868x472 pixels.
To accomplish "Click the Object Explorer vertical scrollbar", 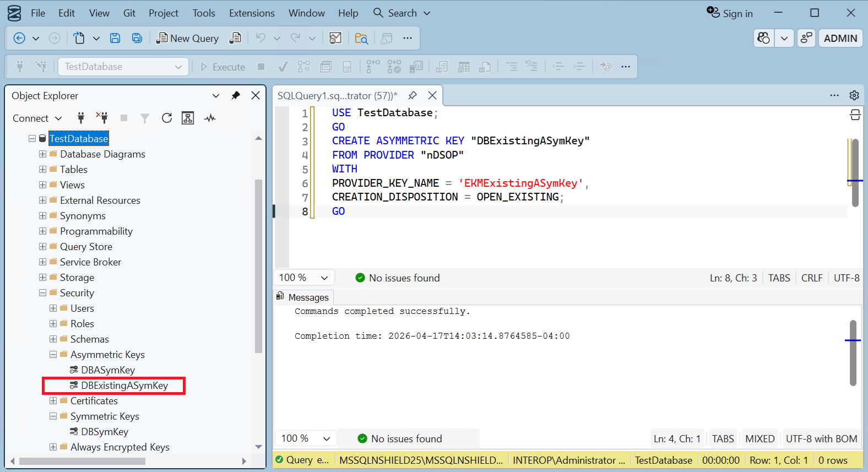I will point(258,266).
